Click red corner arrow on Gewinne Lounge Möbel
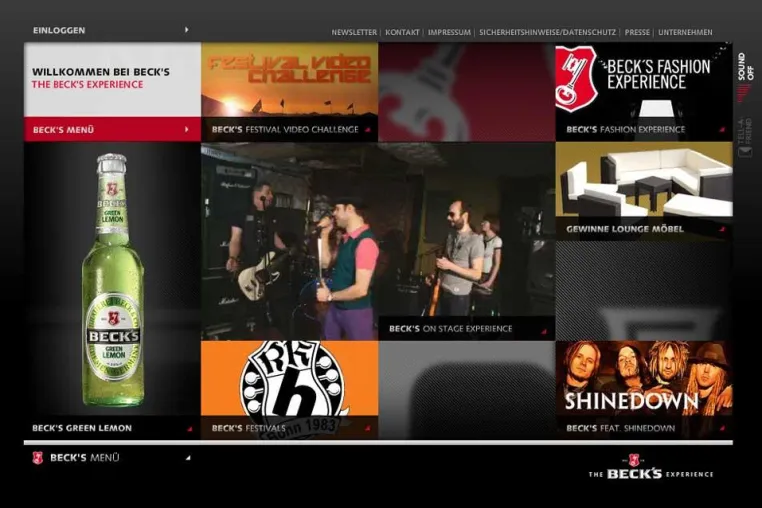Screen dimensions: 762x508 pyautogui.click(x=722, y=229)
